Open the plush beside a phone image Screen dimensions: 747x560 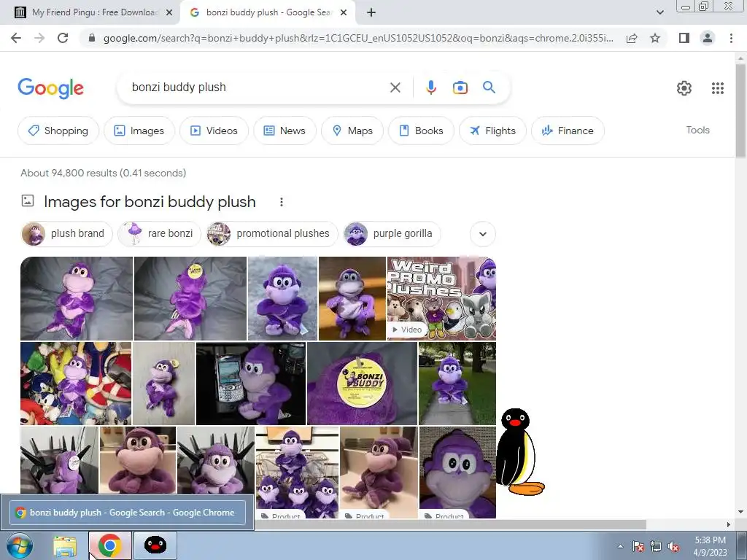[251, 384]
